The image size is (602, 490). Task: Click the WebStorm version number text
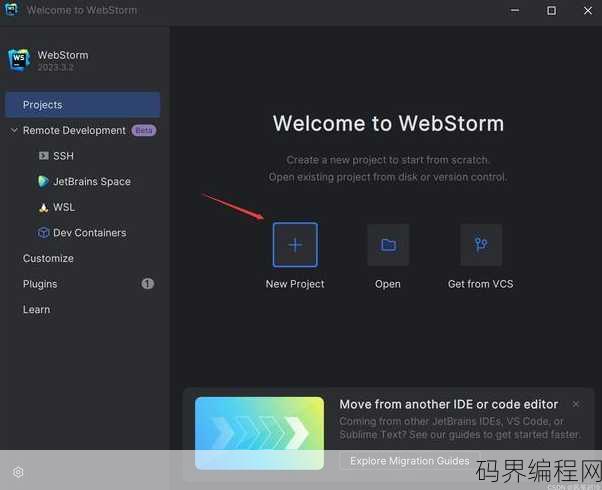(x=56, y=68)
